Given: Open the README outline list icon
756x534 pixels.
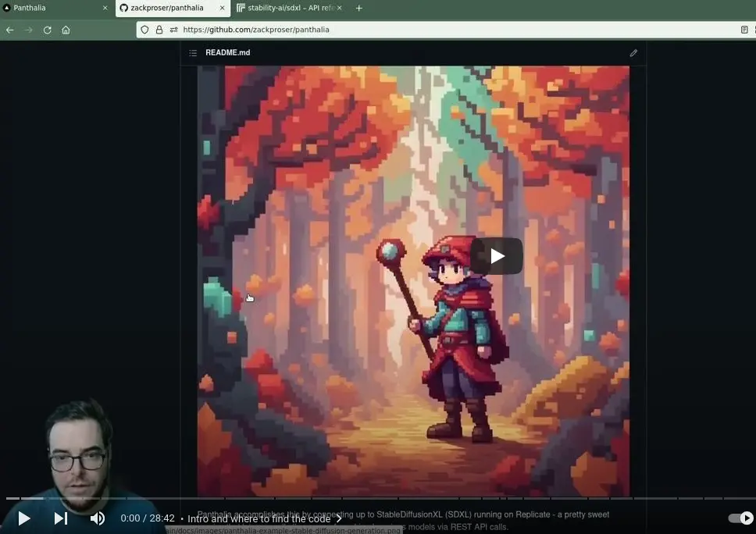Looking at the screenshot, I should coord(193,53).
